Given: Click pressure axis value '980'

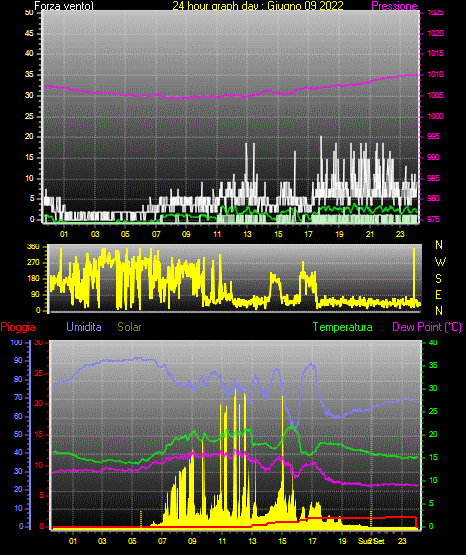Looking at the screenshot, I should click(433, 198).
